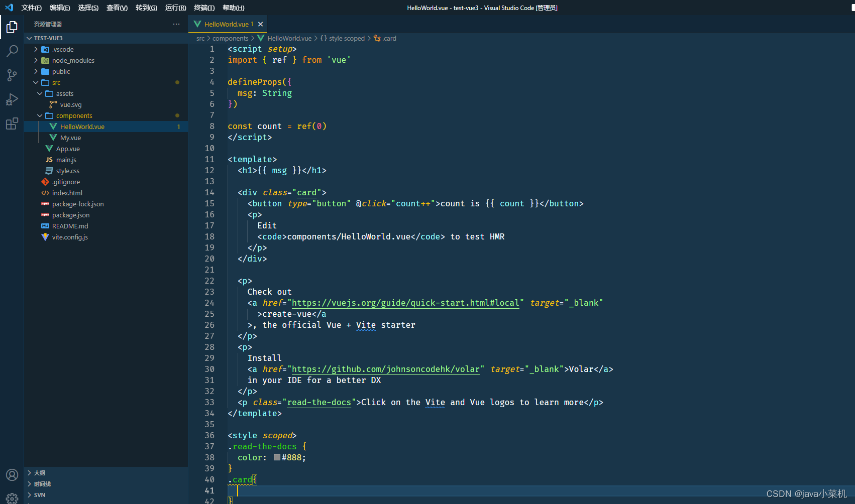855x504 pixels.
Task: Open the 文件(F) menu
Action: [x=31, y=8]
